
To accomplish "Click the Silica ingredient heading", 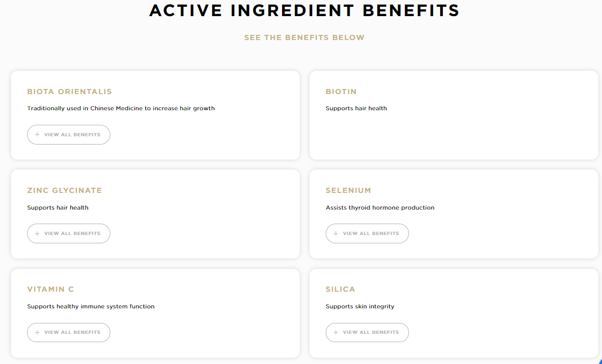I will coord(340,289).
